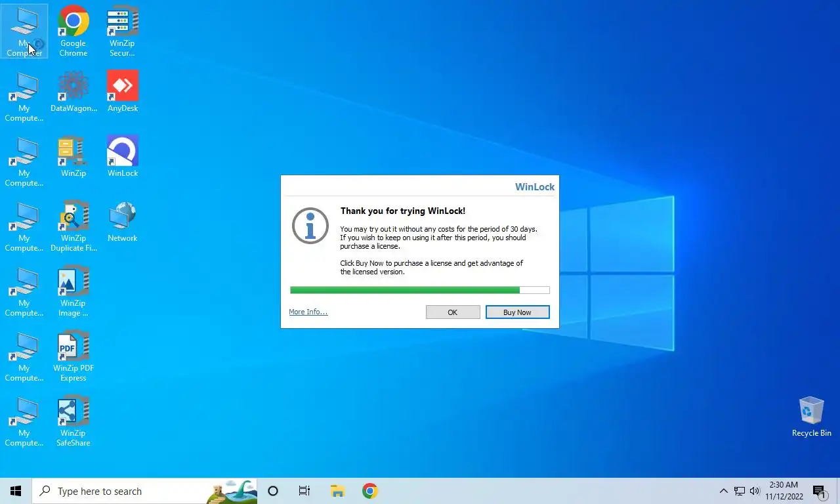This screenshot has width=840, height=504.
Task: Click OK in the WinLock trial dialog
Action: click(x=453, y=312)
